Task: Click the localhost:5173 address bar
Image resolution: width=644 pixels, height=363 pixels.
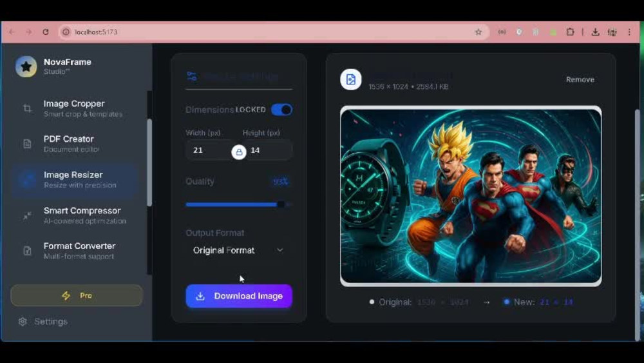Action: coord(274,32)
